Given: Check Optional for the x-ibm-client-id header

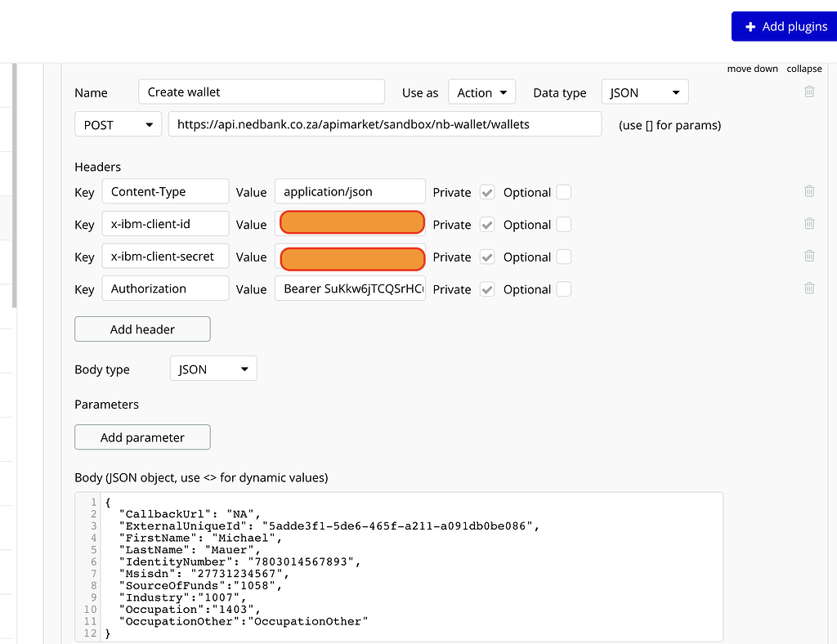Looking at the screenshot, I should [564, 225].
